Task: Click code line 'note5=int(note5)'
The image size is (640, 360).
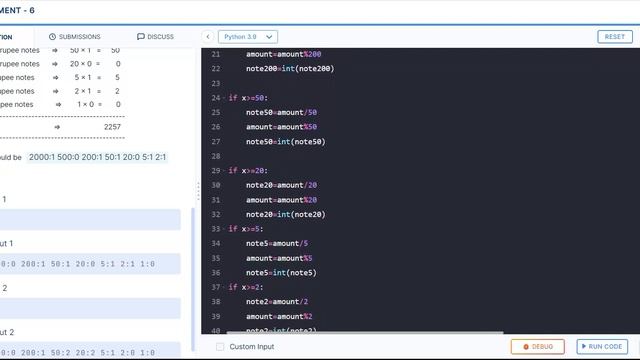Action: tap(281, 273)
